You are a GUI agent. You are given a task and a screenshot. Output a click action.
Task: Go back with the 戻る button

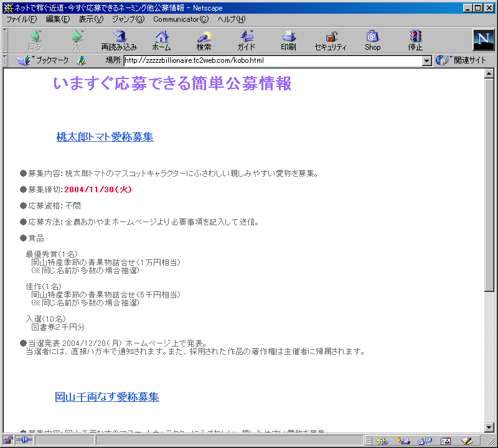coord(35,40)
